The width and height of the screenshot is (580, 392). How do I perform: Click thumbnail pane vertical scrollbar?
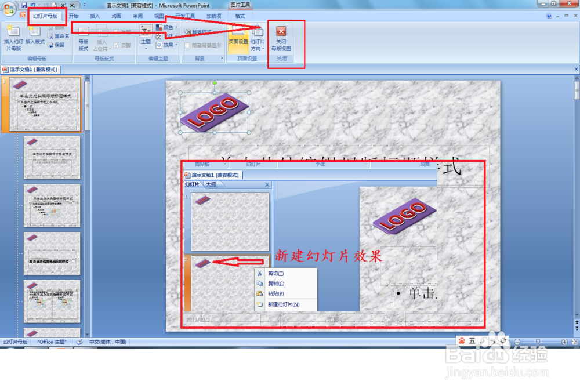(88, 106)
